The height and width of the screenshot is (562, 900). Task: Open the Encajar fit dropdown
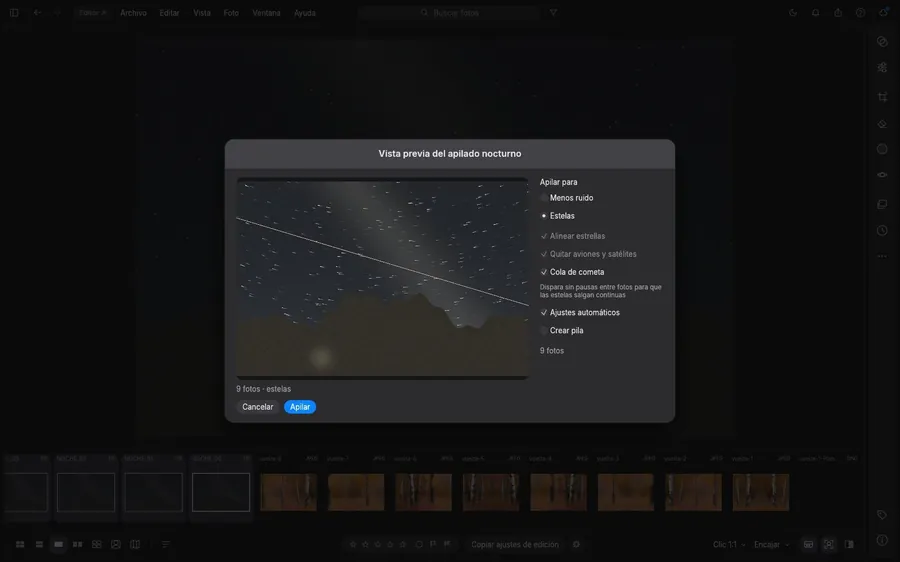pyautogui.click(x=771, y=544)
